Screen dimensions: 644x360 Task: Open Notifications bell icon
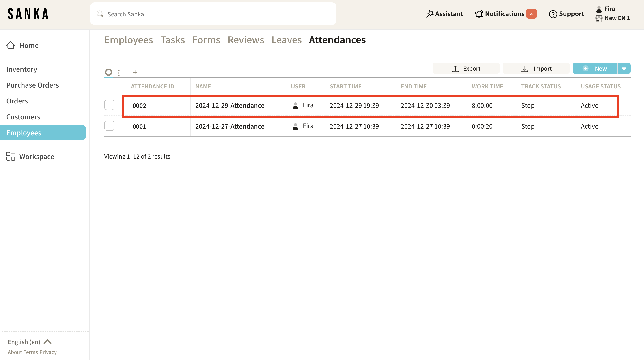click(479, 14)
